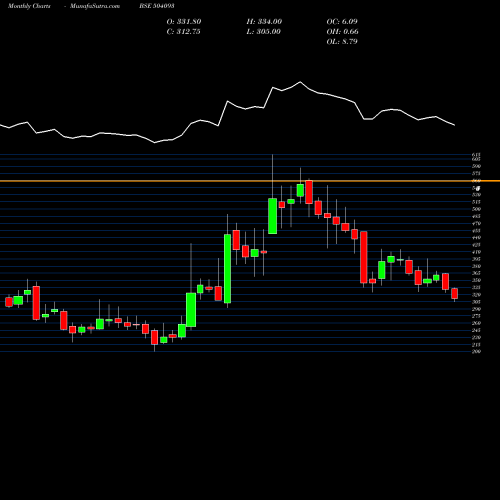Click the 440 price axis label
The image size is (500, 500).
coord(476,238)
